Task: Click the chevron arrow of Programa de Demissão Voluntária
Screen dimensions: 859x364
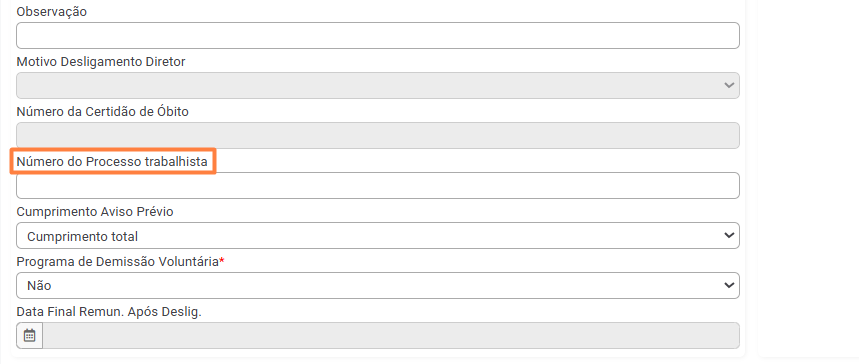Action: (x=729, y=286)
